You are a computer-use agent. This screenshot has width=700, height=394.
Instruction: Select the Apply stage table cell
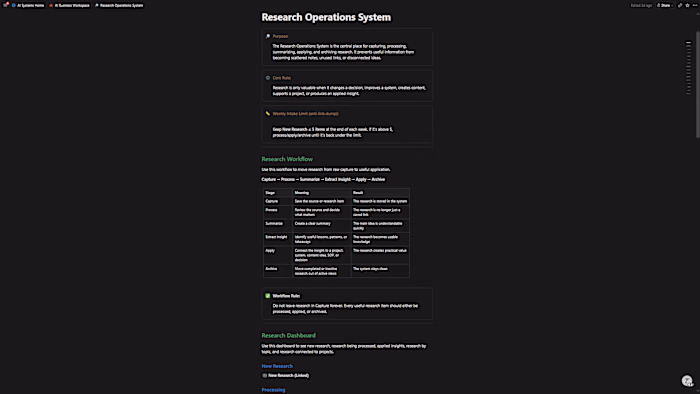click(278, 255)
